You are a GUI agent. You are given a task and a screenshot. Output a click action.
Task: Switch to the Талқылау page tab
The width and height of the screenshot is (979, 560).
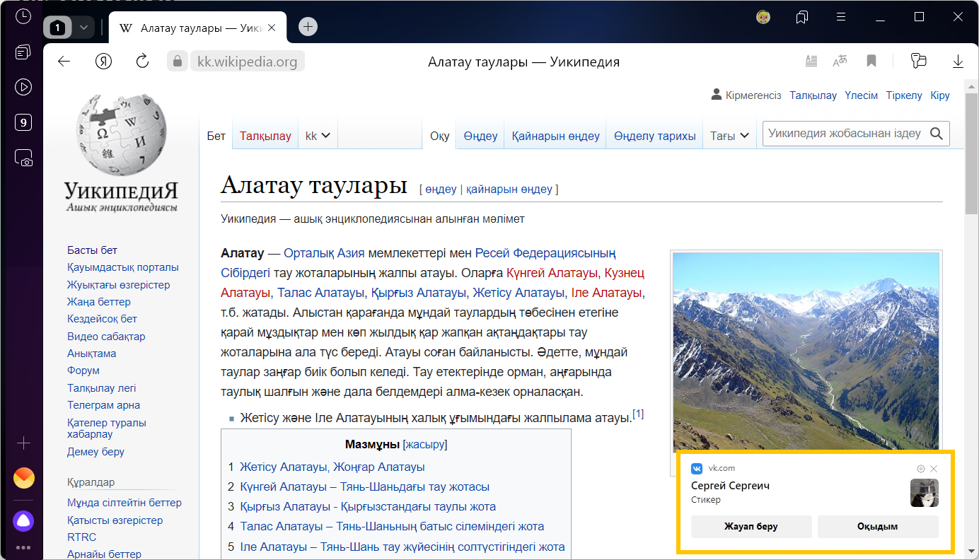point(265,136)
